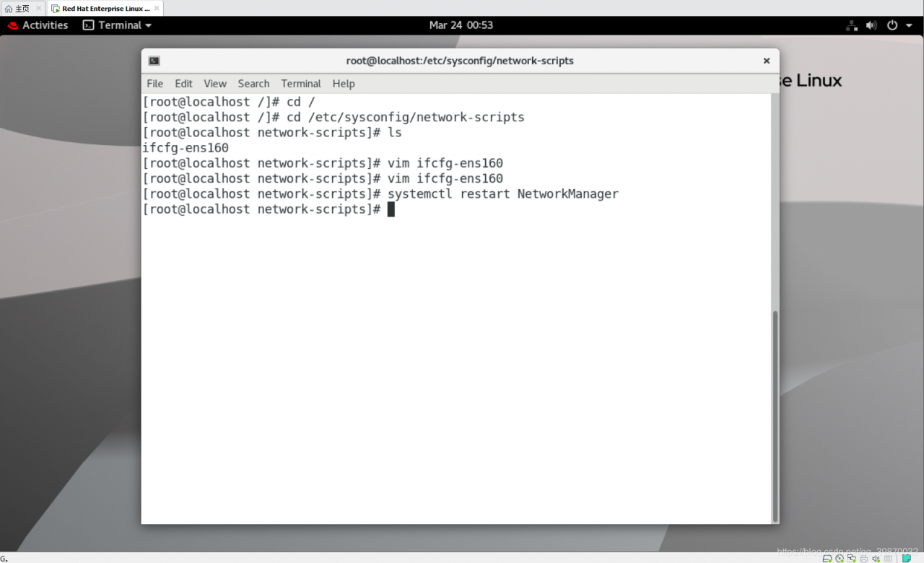This screenshot has height=563, width=924.
Task: Click camera device icon in VMware status bar
Action: pos(888,558)
